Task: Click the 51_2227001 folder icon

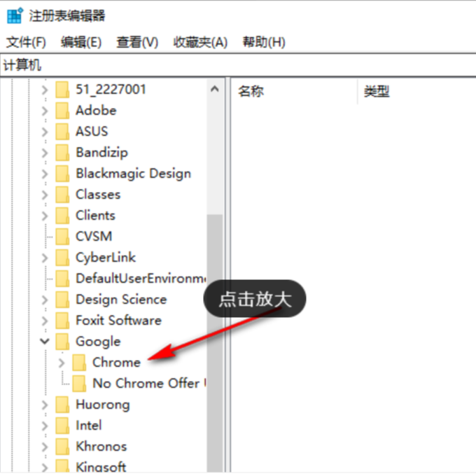Action: point(62,90)
